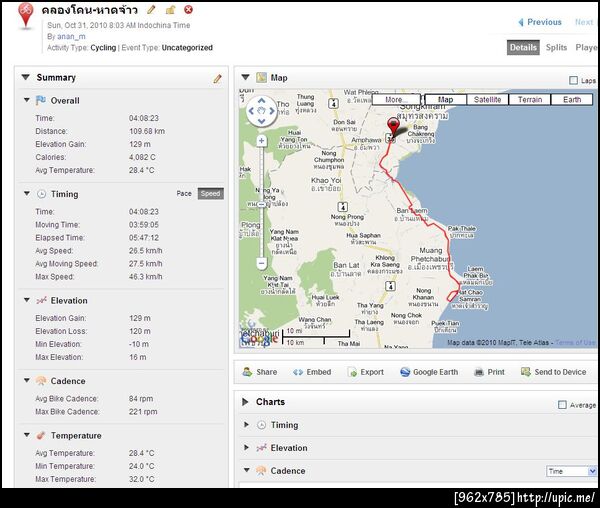Collapse the Elevation section in Summary
This screenshot has height=508, width=600.
(x=26, y=300)
